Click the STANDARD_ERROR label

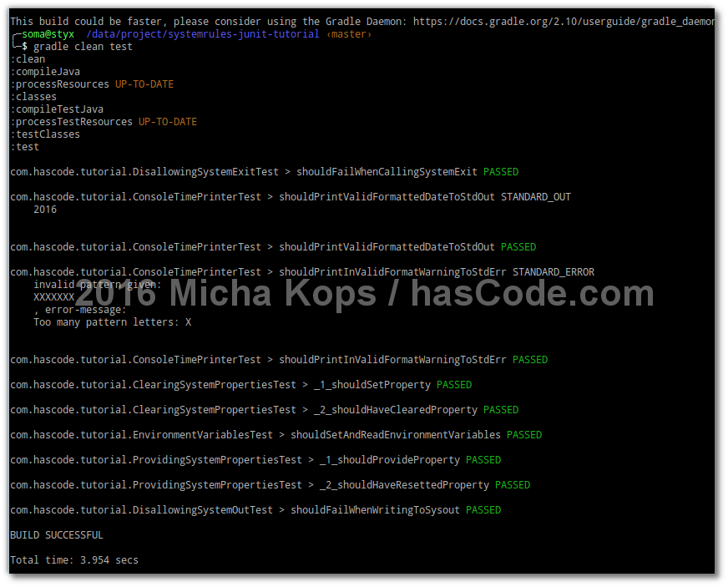[x=554, y=272]
